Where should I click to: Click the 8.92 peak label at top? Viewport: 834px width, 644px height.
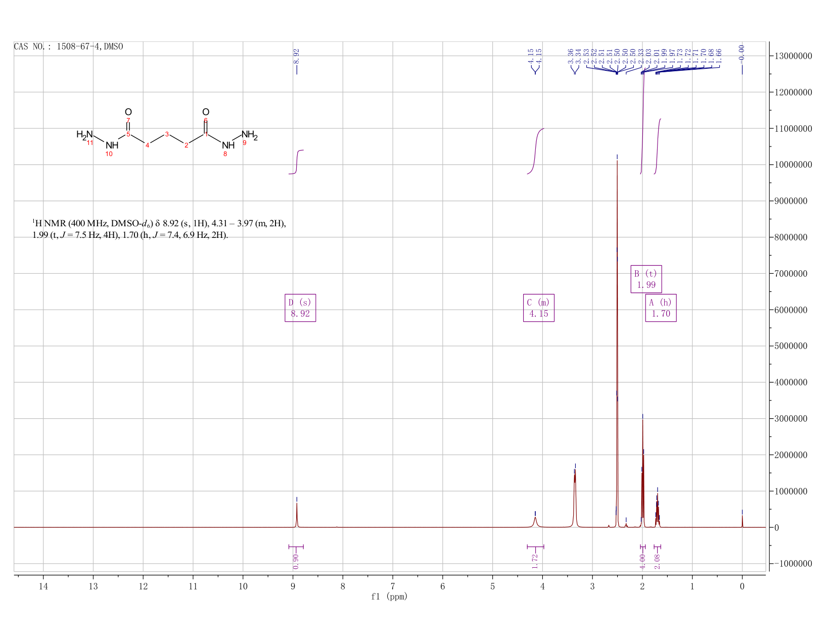click(296, 56)
